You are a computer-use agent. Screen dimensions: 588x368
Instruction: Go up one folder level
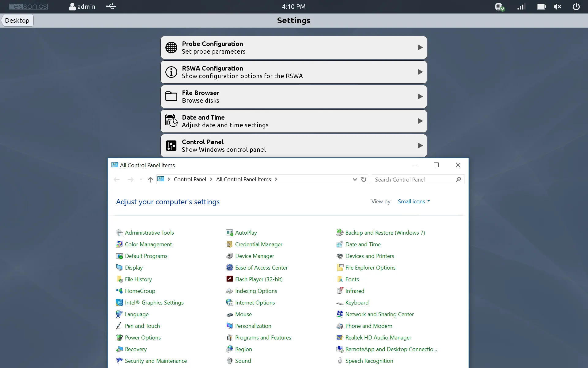coord(150,179)
